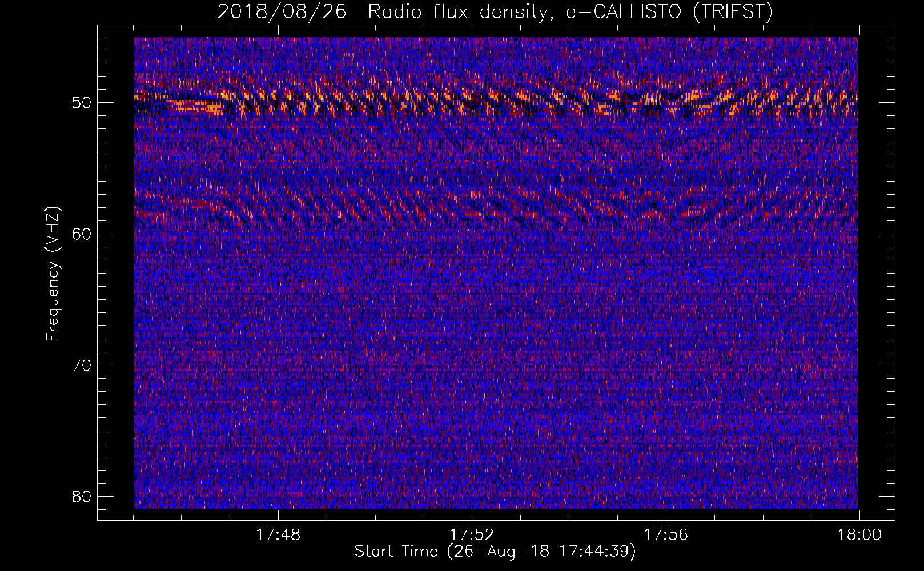The image size is (924, 571).
Task: Click the 'Start Time (26-Aug-18 17:44:39)' label
Action: pos(495,552)
